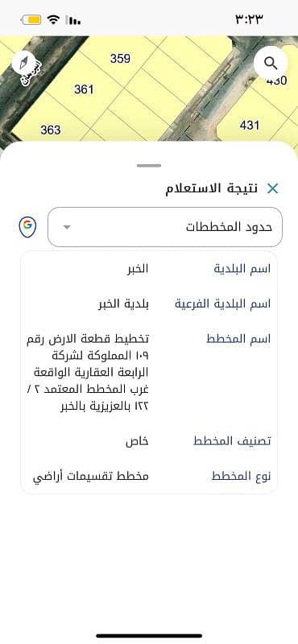Tap the compass orientation icon on map

click(23, 63)
